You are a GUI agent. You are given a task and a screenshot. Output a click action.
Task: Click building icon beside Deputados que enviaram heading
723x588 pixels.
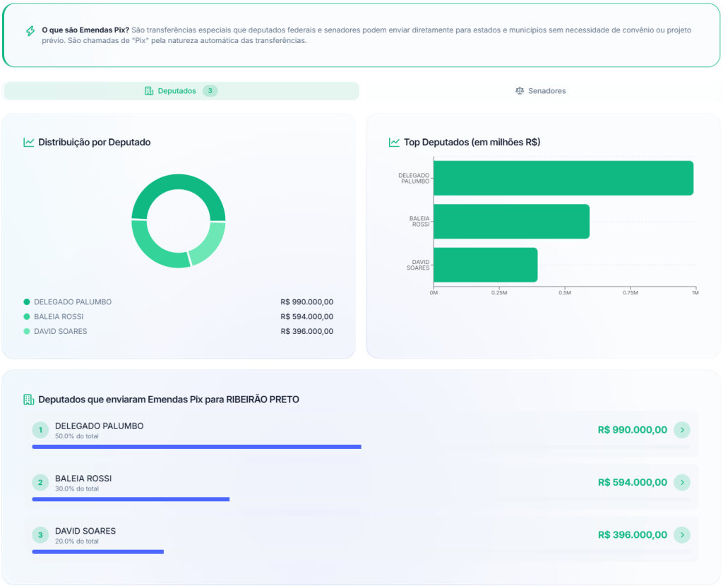(29, 400)
